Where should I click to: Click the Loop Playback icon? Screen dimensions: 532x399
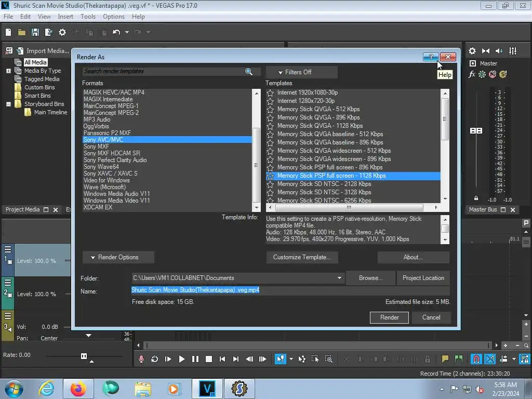coord(155,359)
